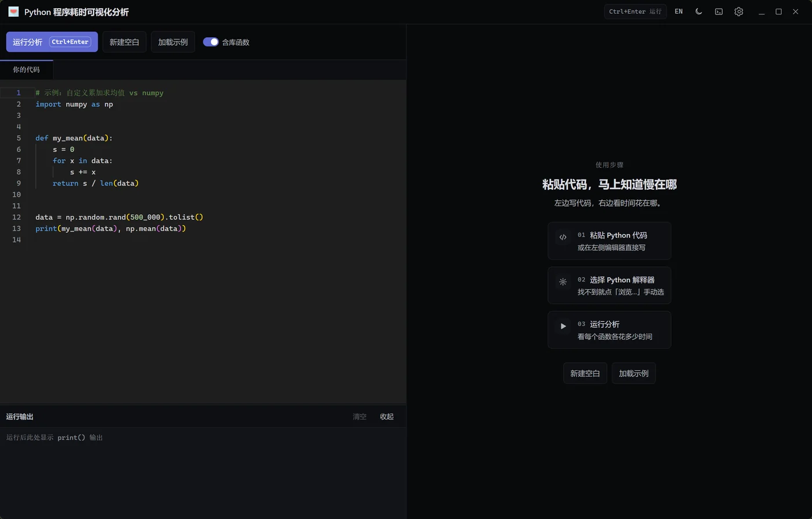
Task: Click the 粘贴代码，马上知道慢在哪 heading
Action: [x=610, y=185]
